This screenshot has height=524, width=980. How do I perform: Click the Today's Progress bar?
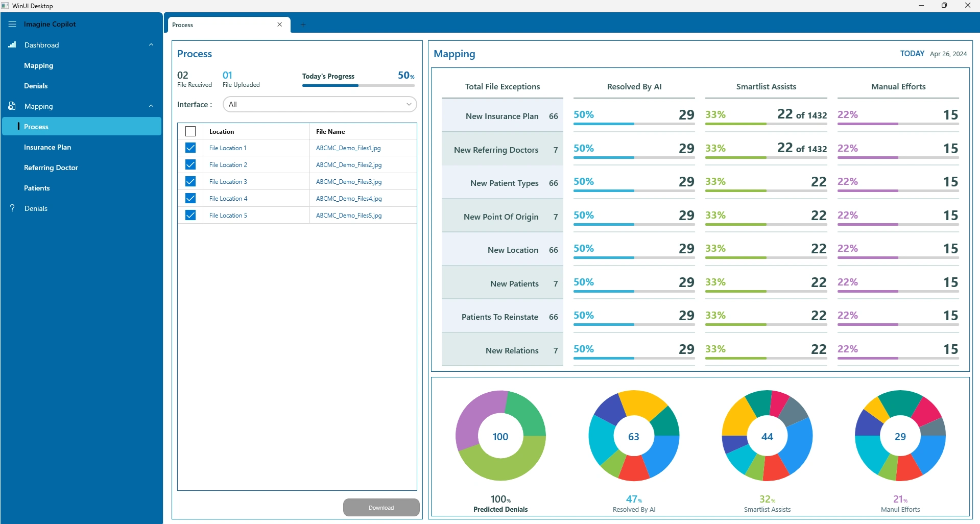tap(358, 85)
